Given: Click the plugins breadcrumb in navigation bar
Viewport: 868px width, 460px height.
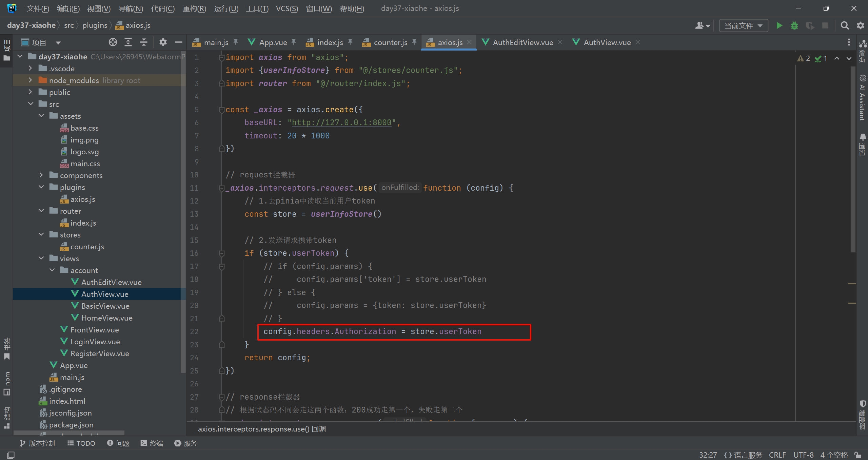Looking at the screenshot, I should (95, 25).
